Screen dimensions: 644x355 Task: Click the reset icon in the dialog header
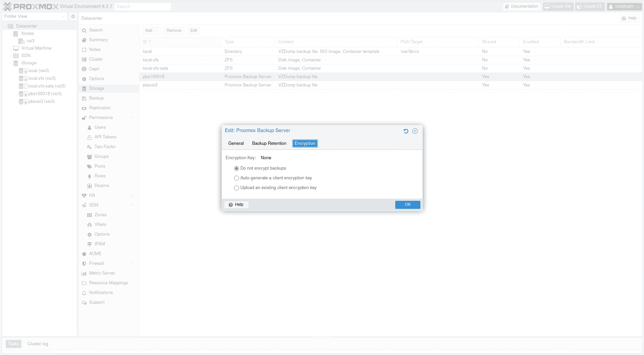(406, 131)
